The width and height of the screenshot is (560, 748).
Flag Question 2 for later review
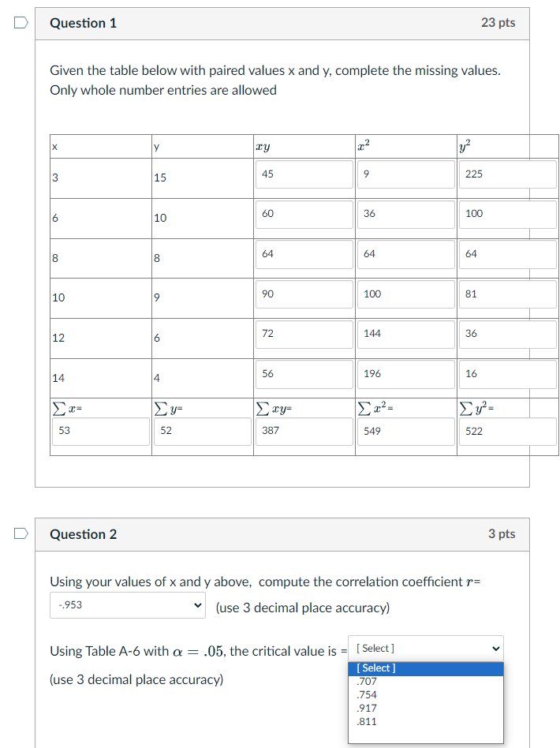(x=20, y=534)
